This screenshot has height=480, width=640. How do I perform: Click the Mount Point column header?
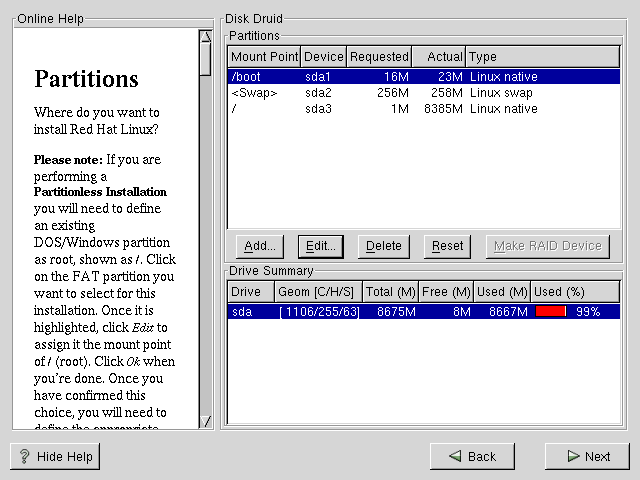(264, 57)
